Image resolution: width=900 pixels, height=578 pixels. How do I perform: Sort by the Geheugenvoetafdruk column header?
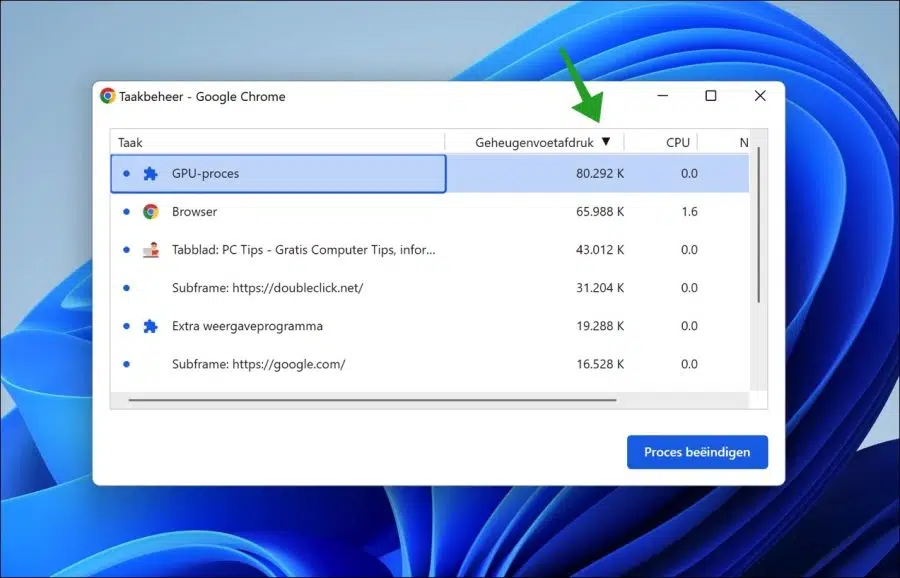point(534,142)
